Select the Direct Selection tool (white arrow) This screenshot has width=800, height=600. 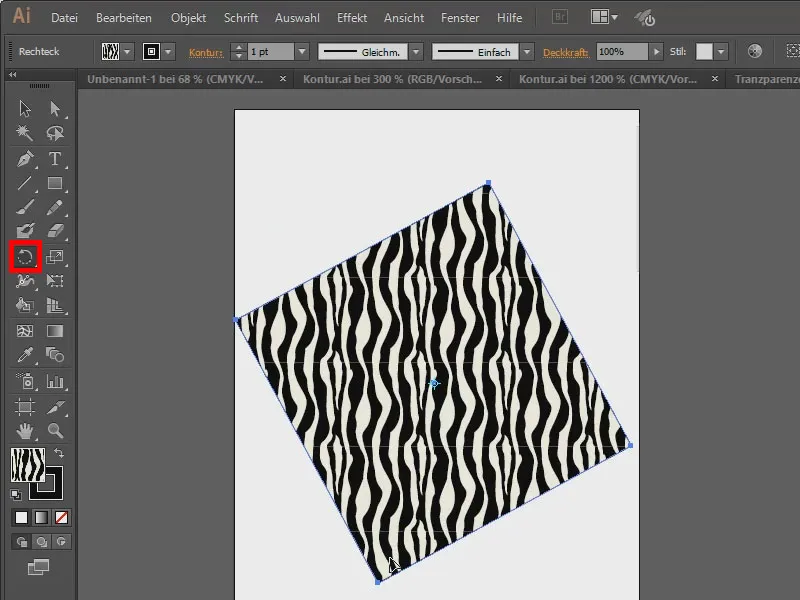tap(55, 109)
